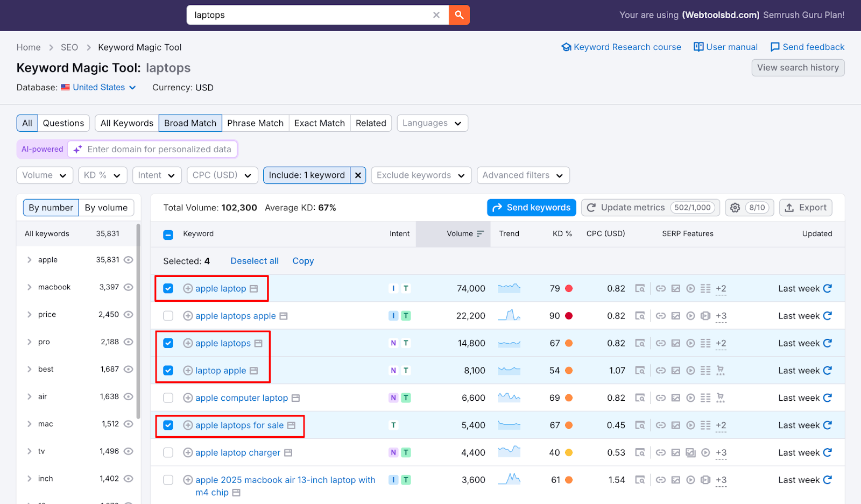This screenshot has width=861, height=504.
Task: Click the Deselect all link
Action: click(x=255, y=260)
